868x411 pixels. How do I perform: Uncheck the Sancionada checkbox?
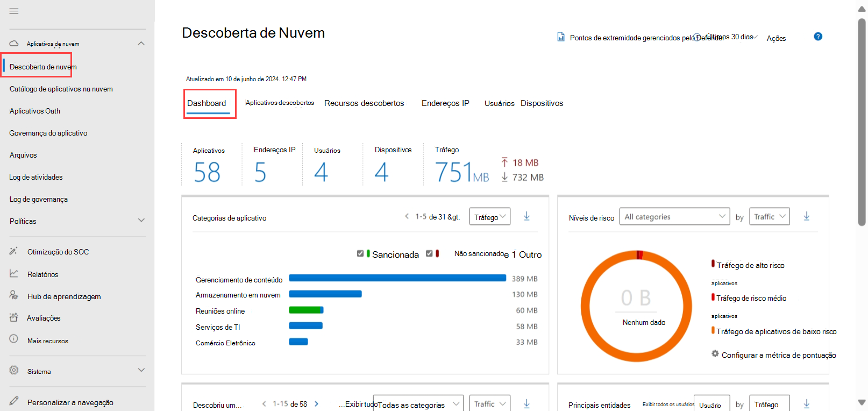click(360, 253)
